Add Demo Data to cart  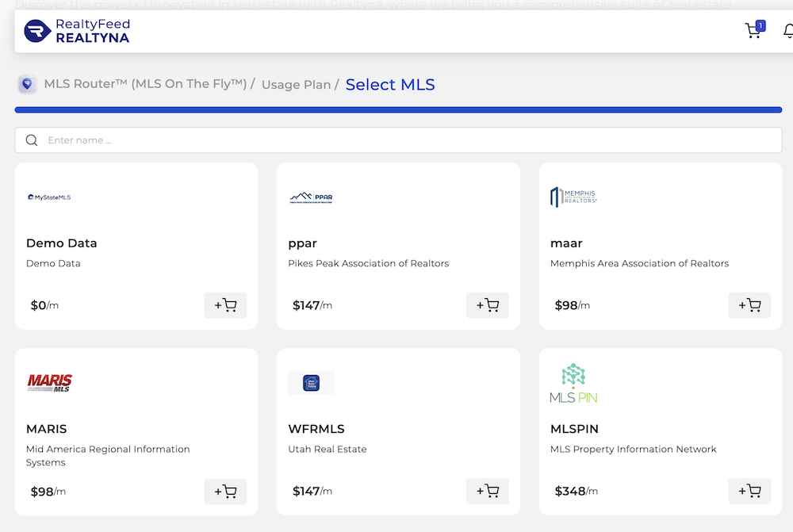tap(225, 305)
